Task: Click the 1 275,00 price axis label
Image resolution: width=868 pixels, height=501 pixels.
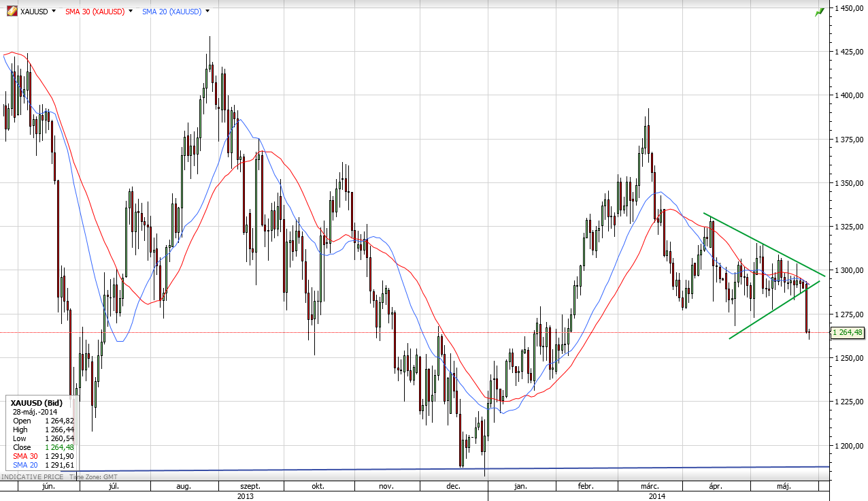Action: (x=849, y=314)
